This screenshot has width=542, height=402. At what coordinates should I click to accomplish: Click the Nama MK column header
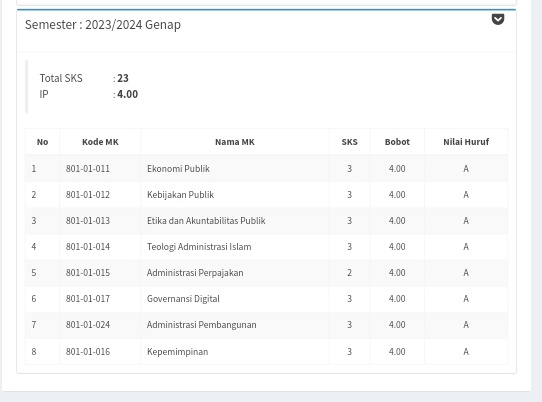(x=235, y=142)
